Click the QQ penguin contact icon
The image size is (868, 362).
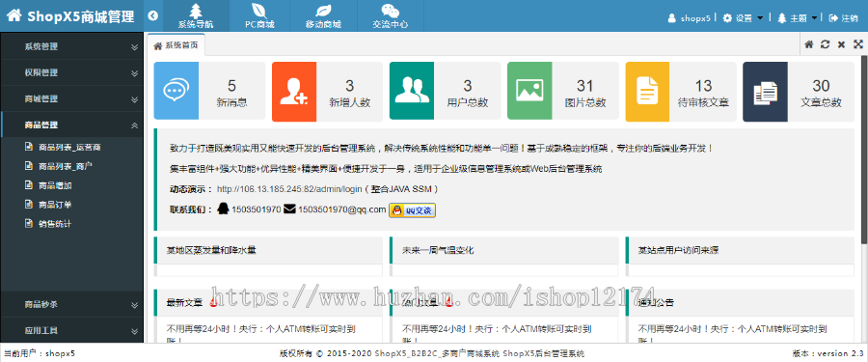(x=223, y=209)
